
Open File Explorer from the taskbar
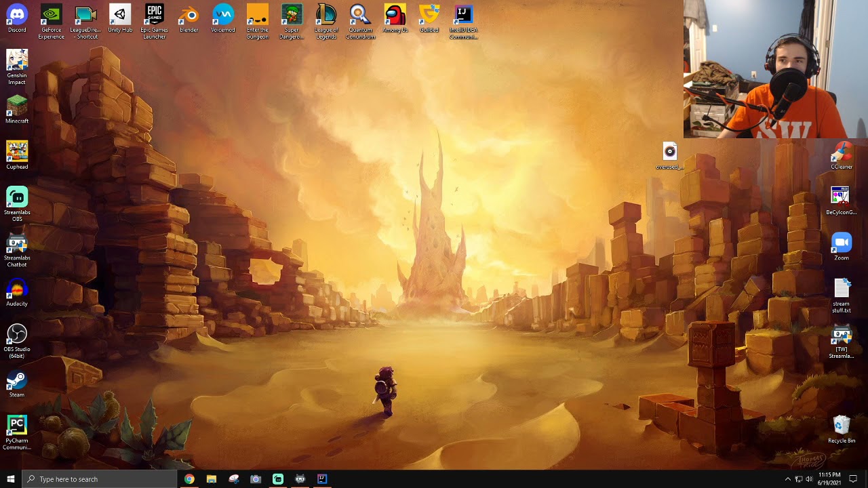[x=212, y=479]
